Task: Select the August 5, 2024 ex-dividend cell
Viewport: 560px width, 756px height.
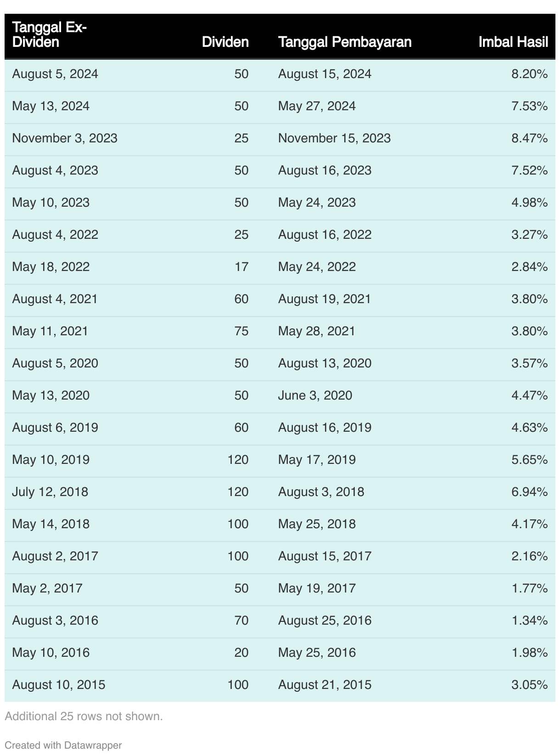Action: coord(55,74)
